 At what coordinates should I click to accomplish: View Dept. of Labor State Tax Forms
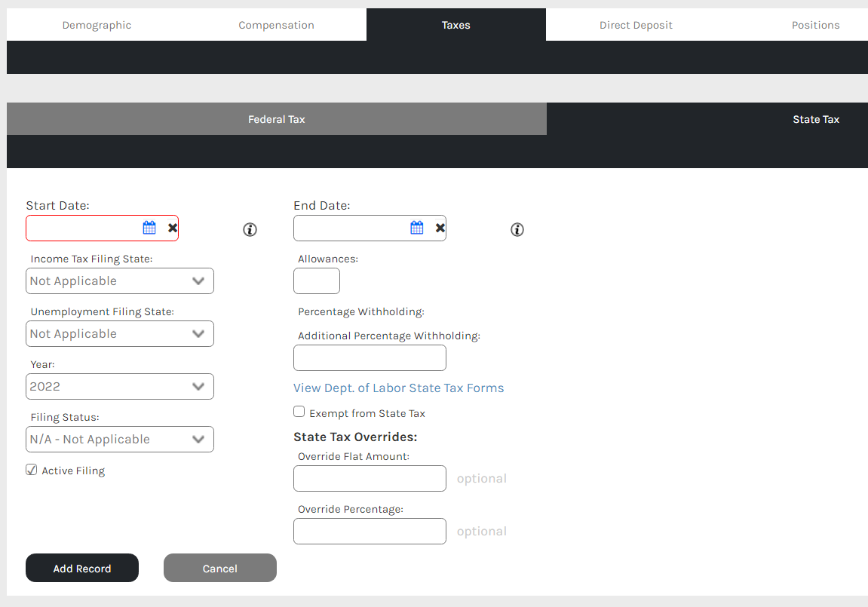point(399,388)
